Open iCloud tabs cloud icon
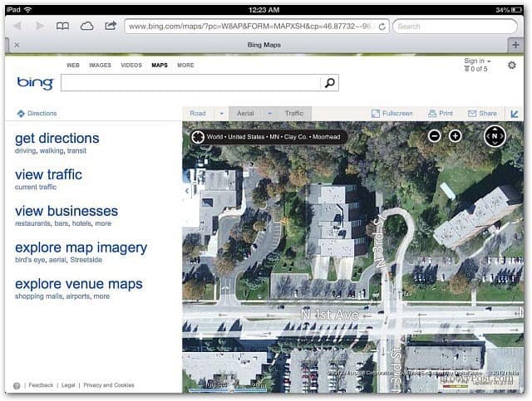Image resolution: width=532 pixels, height=401 pixels. pyautogui.click(x=86, y=26)
